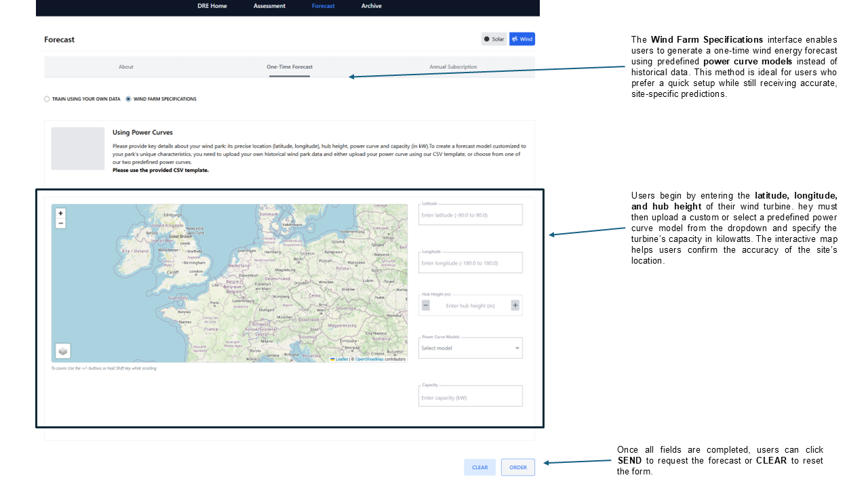
Task: Select Wind Farm Specifications radio option
Action: (x=128, y=99)
